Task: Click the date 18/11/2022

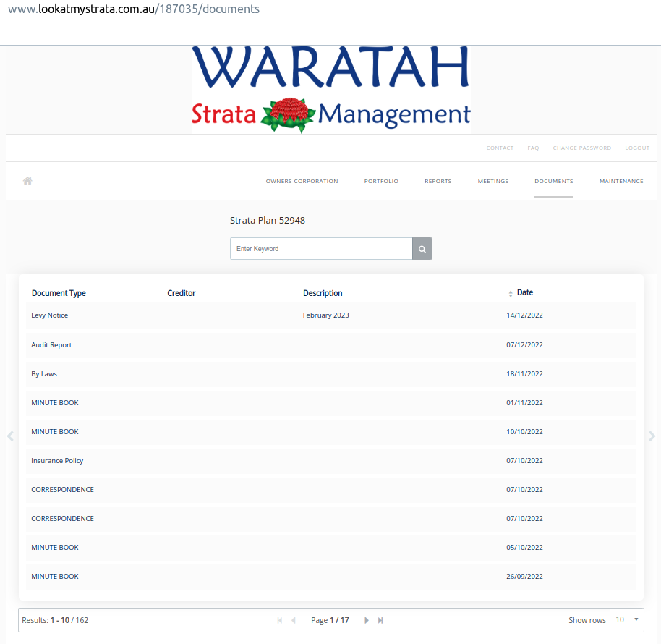Action: click(x=524, y=374)
